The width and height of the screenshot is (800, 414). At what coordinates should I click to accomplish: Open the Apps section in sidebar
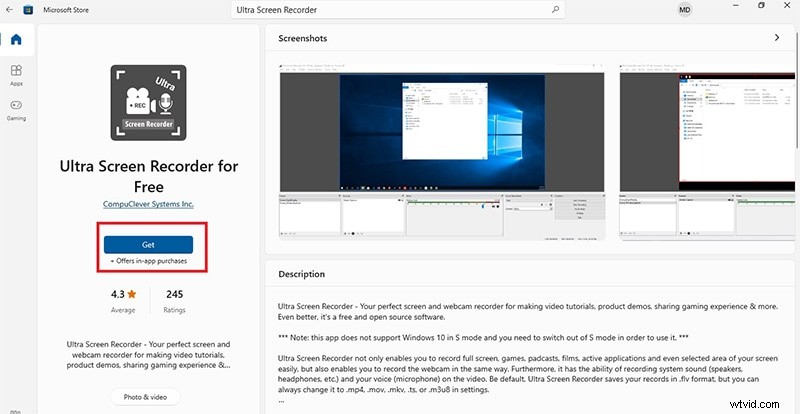point(16,75)
